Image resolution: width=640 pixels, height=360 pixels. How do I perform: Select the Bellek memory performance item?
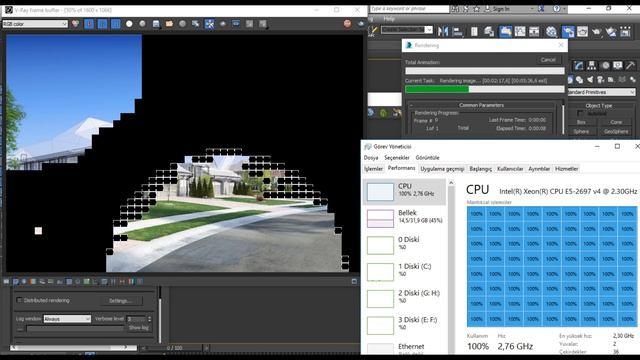point(404,218)
